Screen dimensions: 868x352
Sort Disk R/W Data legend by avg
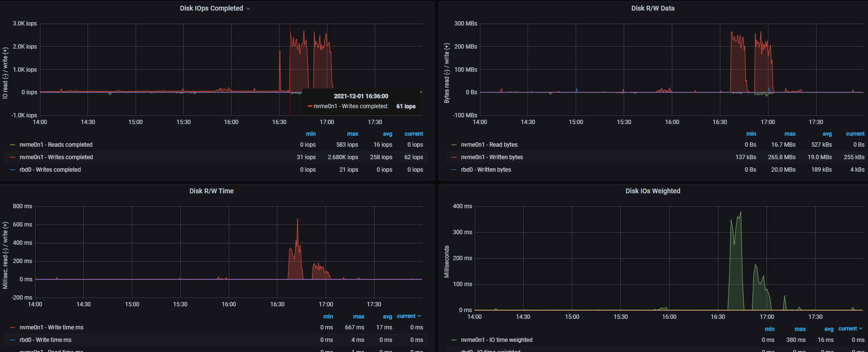click(x=827, y=134)
